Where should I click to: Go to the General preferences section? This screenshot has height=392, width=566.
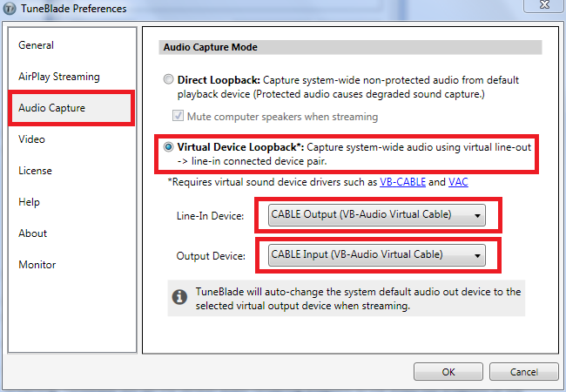point(36,45)
